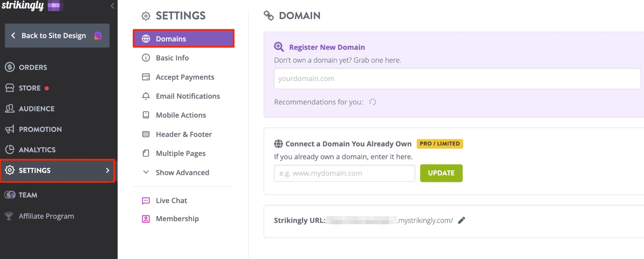Click the .mystrikingly.com/ URL text
This screenshot has height=259, width=644.
tap(425, 220)
